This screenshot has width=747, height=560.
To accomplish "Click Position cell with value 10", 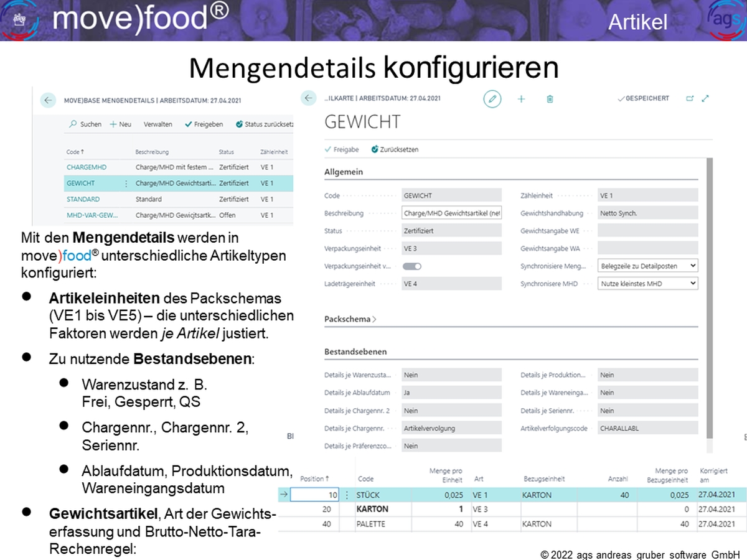I will coord(314,495).
